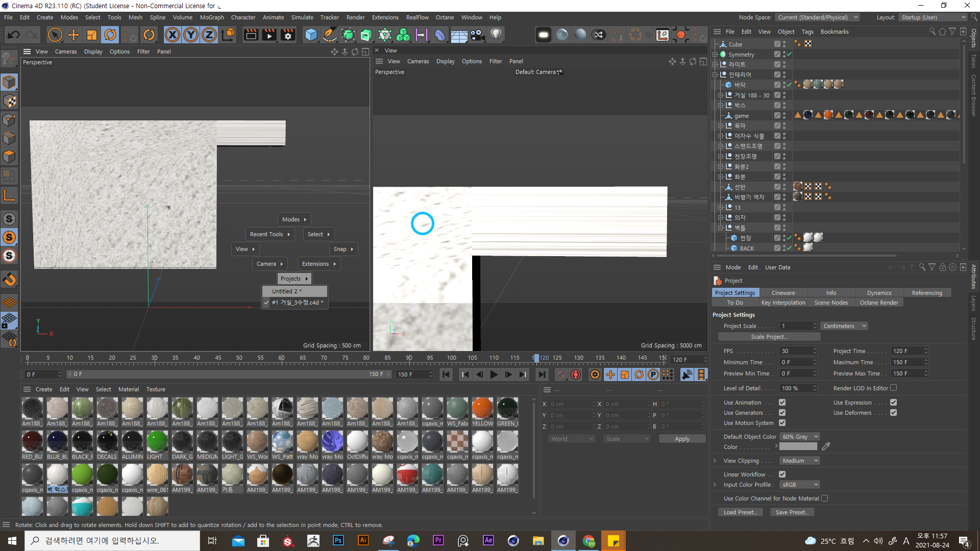Screen dimensions: 980x551
Task: Open the Octane menu
Action: 445,17
